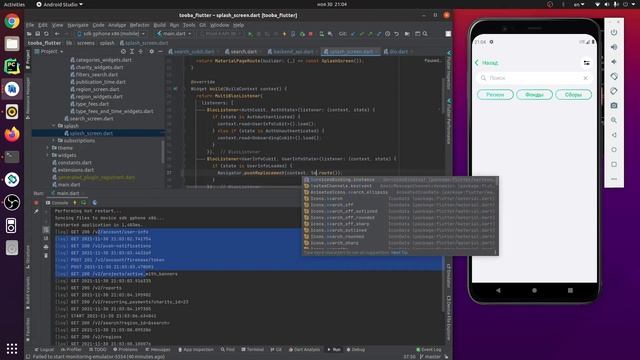Image resolution: width=640 pixels, height=360 pixels.
Task: Switch to search_cubit.dart editor tab
Action: pos(193,51)
